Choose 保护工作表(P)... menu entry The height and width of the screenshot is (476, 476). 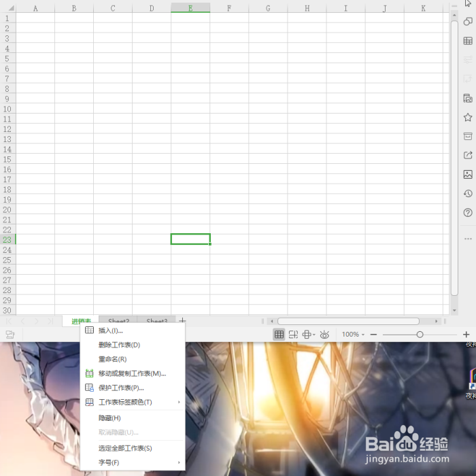(x=133, y=388)
